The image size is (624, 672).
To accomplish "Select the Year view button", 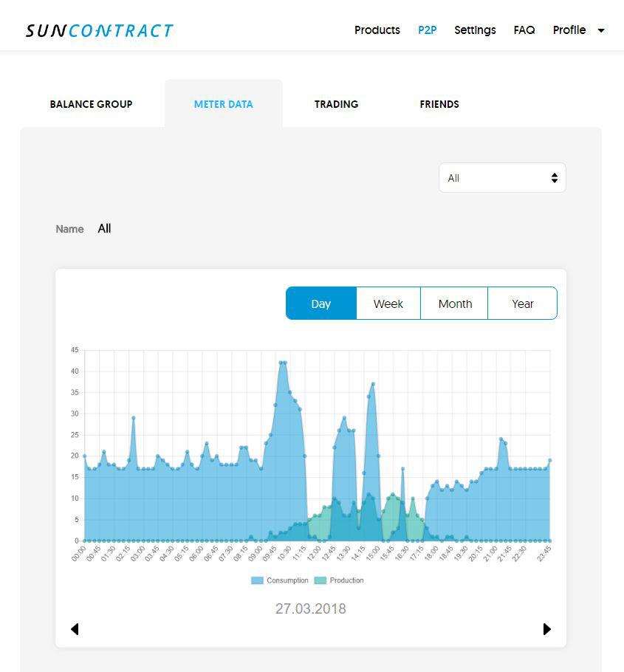I will point(522,304).
